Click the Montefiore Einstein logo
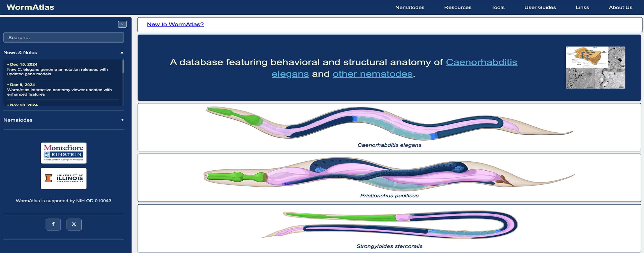 pos(64,153)
